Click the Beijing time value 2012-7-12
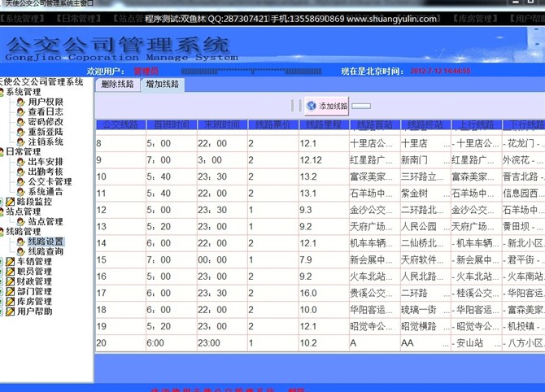This screenshot has width=545, height=392. [440, 72]
